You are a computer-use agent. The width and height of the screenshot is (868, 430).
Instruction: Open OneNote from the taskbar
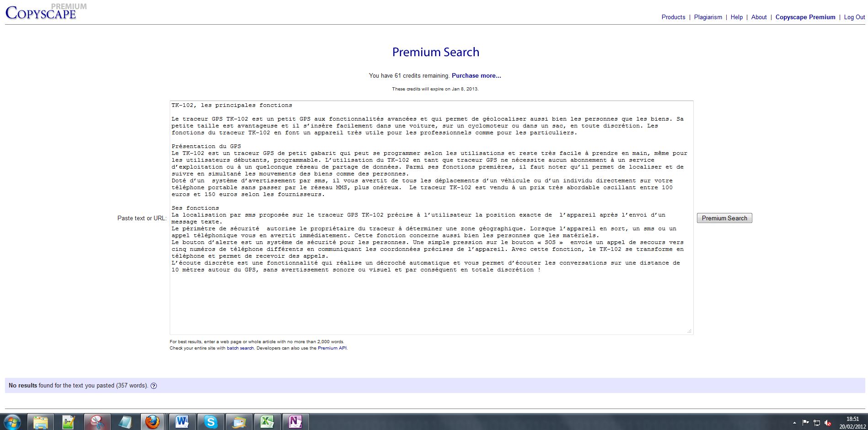tap(295, 422)
